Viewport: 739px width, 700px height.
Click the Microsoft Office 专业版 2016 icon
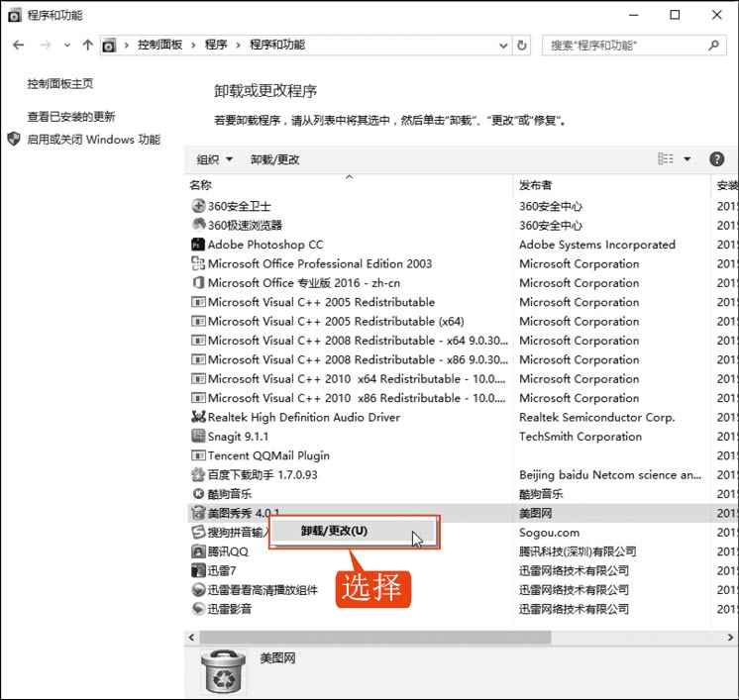coord(198,282)
